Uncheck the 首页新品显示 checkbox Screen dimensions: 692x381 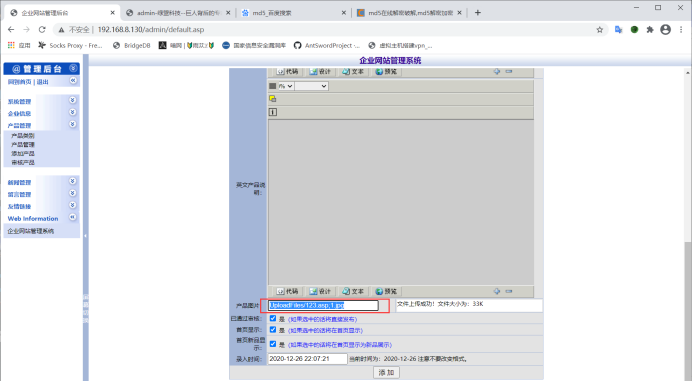273,344
